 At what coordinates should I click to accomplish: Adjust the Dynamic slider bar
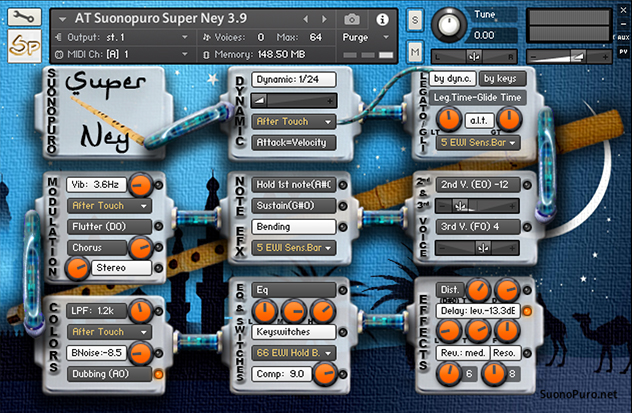point(293,100)
